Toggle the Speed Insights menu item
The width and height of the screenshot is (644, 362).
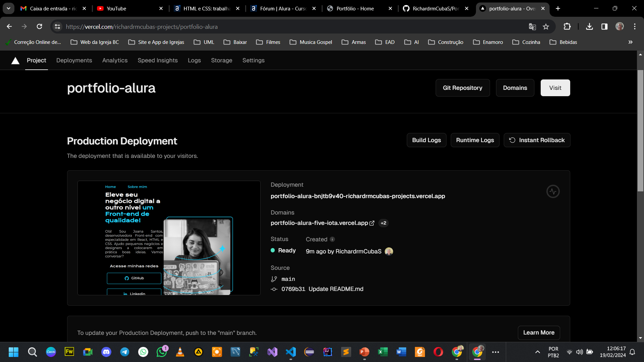(157, 60)
